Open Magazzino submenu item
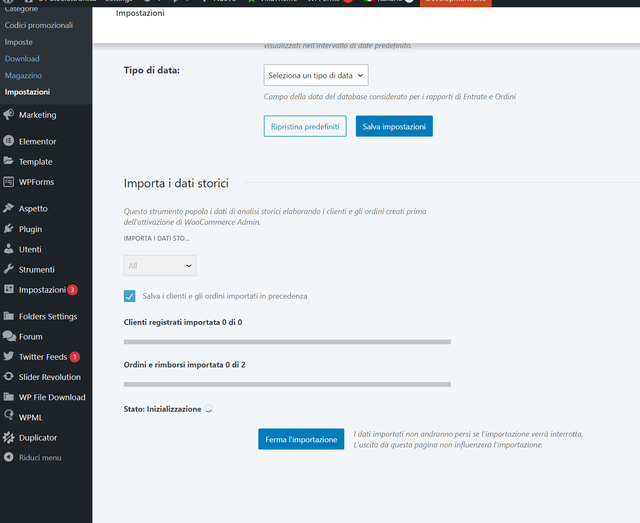This screenshot has width=640, height=523. [23, 76]
